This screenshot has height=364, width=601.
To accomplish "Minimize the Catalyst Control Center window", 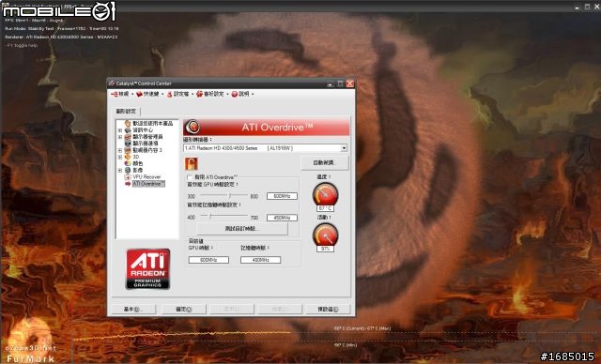I will coord(331,83).
